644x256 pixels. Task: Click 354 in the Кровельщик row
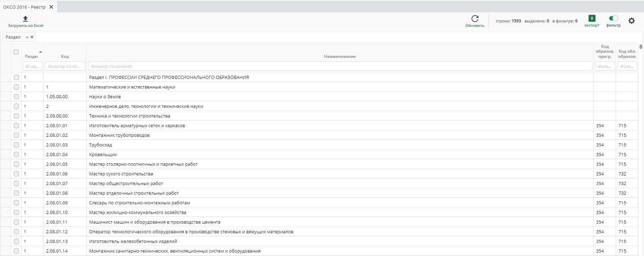pyautogui.click(x=600, y=154)
